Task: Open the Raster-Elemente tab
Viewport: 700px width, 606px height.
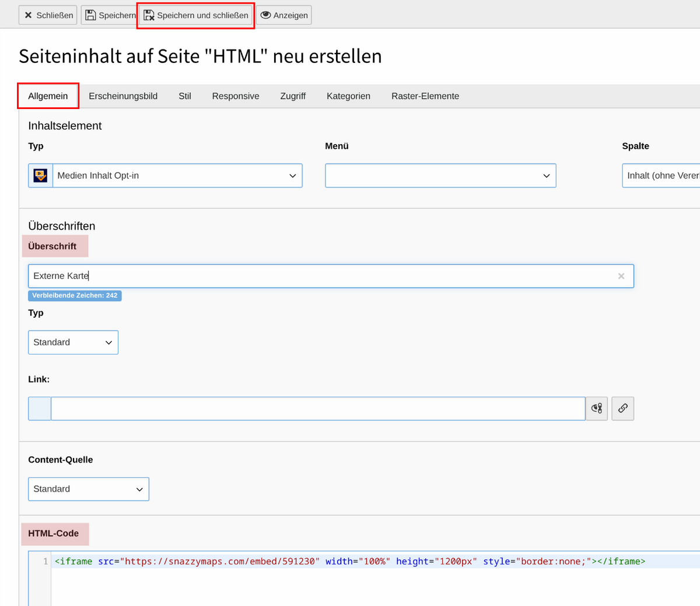Action: point(425,96)
